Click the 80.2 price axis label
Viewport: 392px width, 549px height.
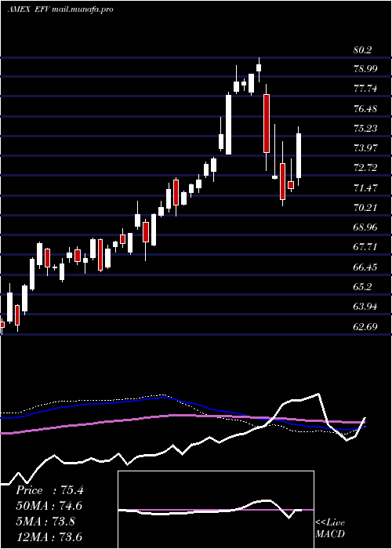(x=362, y=50)
